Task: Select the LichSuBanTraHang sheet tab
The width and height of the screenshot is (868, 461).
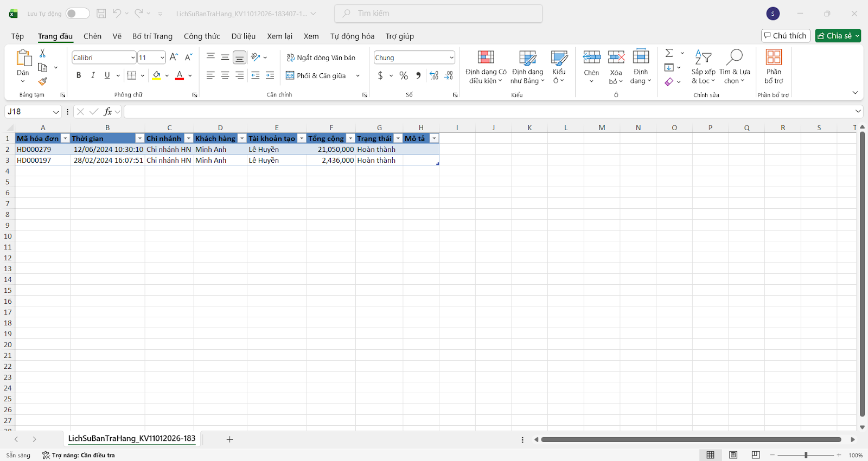Action: click(132, 438)
